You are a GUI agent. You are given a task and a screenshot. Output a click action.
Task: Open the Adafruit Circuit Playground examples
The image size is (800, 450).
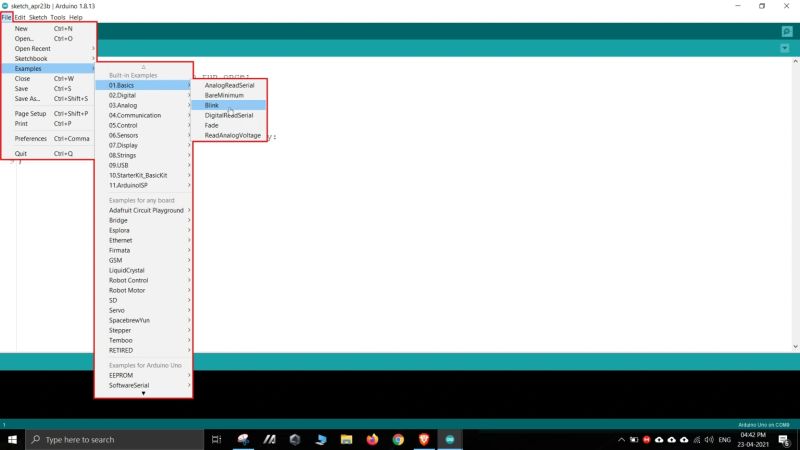tap(143, 210)
